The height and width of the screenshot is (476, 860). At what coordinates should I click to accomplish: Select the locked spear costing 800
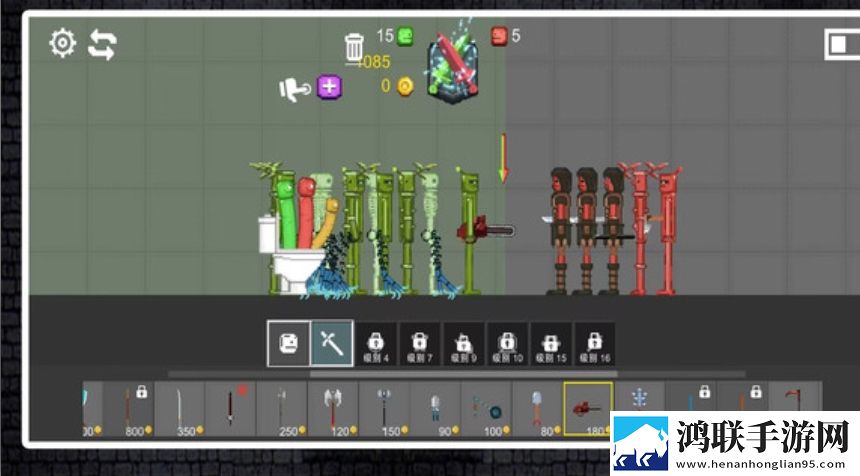tap(128, 409)
